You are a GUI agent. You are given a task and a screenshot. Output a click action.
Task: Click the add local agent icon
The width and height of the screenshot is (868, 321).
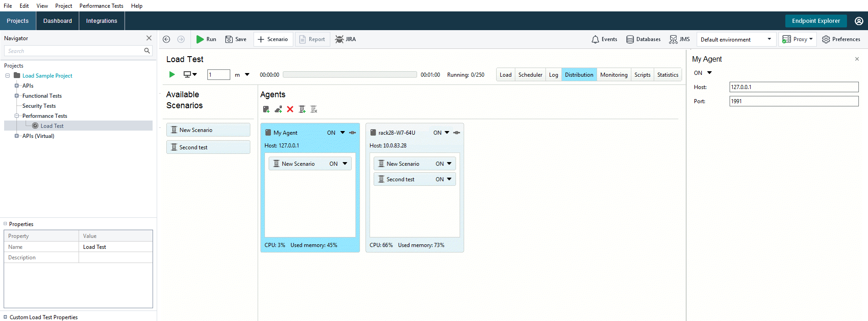click(x=266, y=109)
